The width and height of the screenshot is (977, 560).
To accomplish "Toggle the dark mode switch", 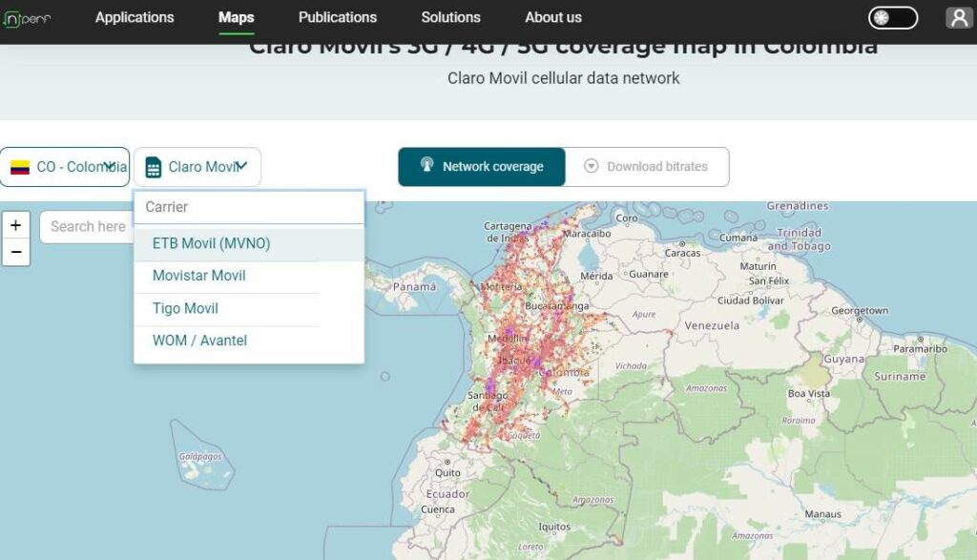I will tap(893, 17).
